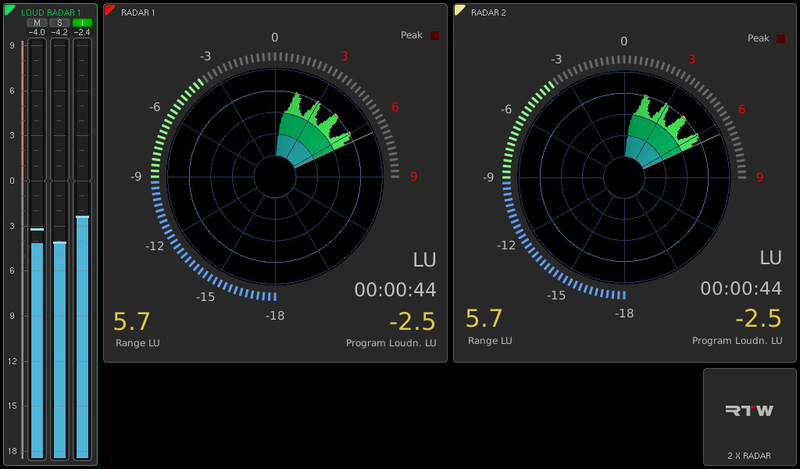
Task: Click the LU unit label in Radar 1
Action: click(424, 260)
